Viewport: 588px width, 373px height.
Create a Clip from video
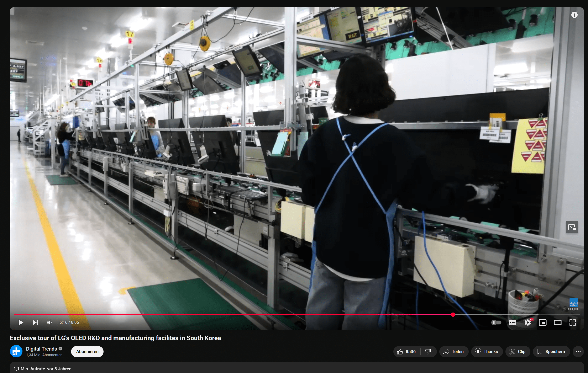click(x=518, y=352)
